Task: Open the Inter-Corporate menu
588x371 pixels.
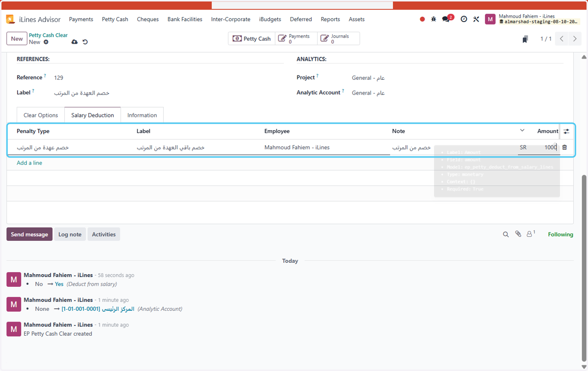Action: point(231,20)
